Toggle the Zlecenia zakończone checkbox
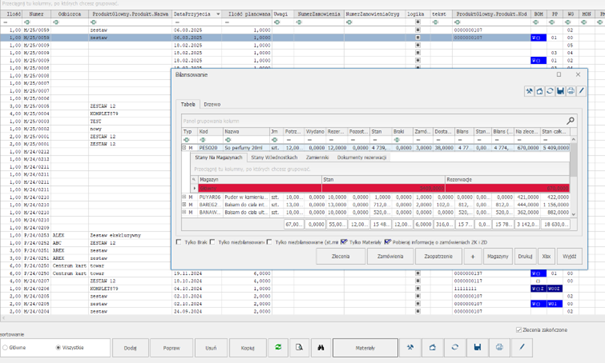605x363 pixels. (x=519, y=330)
